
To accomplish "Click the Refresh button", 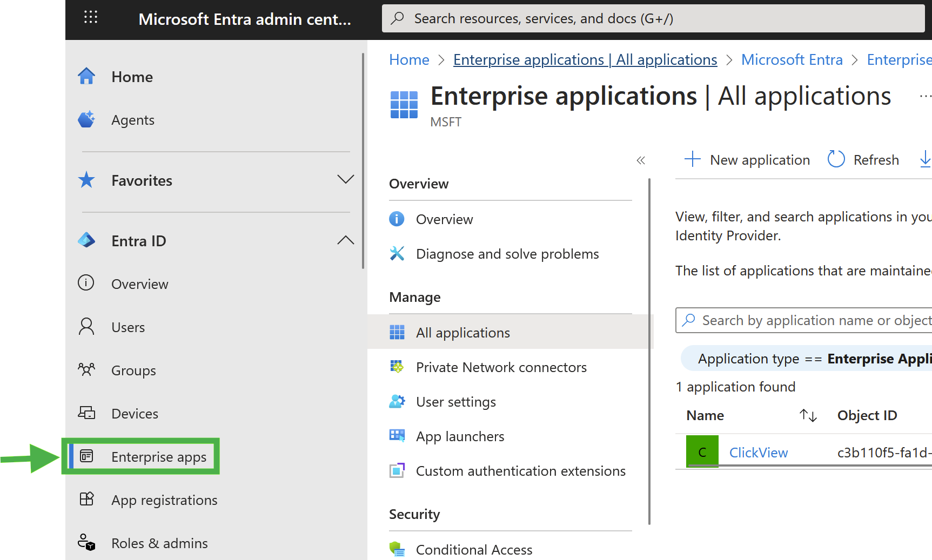I will pos(863,160).
